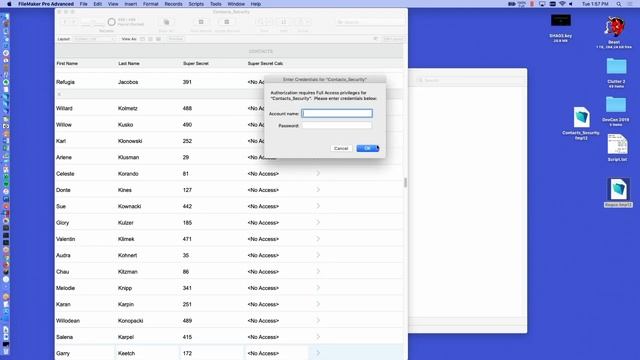This screenshot has height=360, width=640.
Task: Click the Delete Record toolbar icon
Action: (227, 22)
